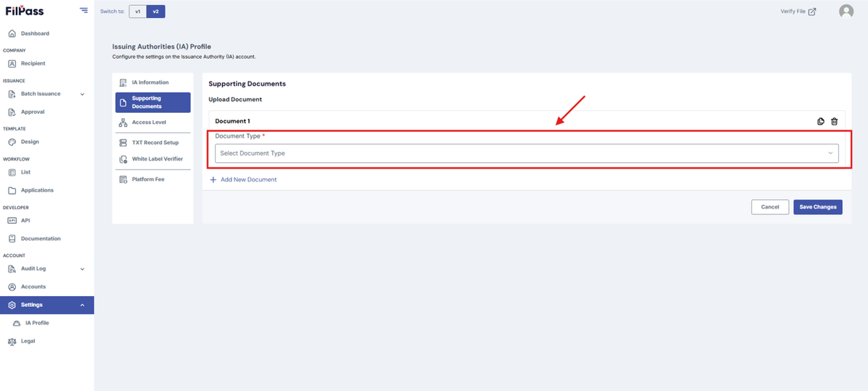Click the Document 1 heading
Image resolution: width=868 pixels, height=391 pixels.
[233, 122]
